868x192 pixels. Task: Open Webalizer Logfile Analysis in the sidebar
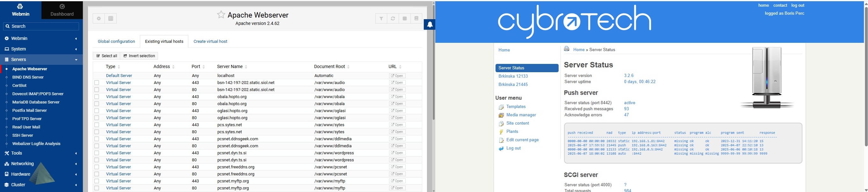pos(36,144)
